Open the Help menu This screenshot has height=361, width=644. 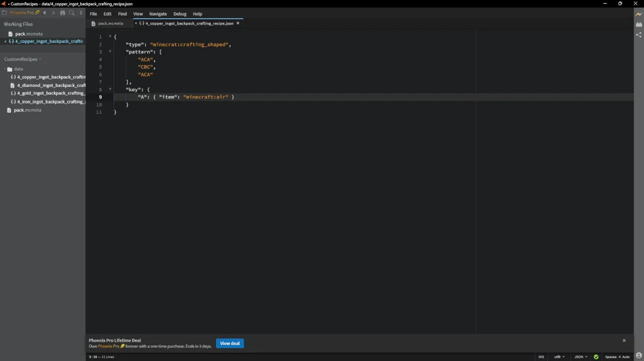click(x=198, y=14)
